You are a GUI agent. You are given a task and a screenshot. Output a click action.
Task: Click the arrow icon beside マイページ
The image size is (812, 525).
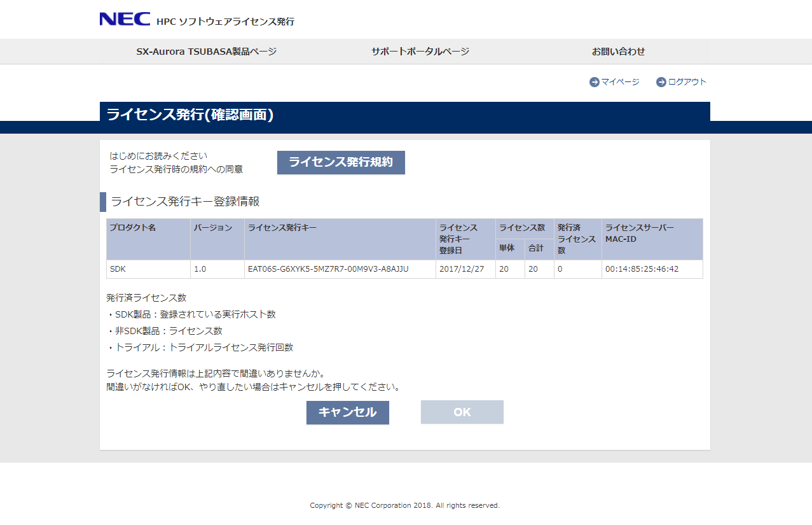(x=595, y=82)
